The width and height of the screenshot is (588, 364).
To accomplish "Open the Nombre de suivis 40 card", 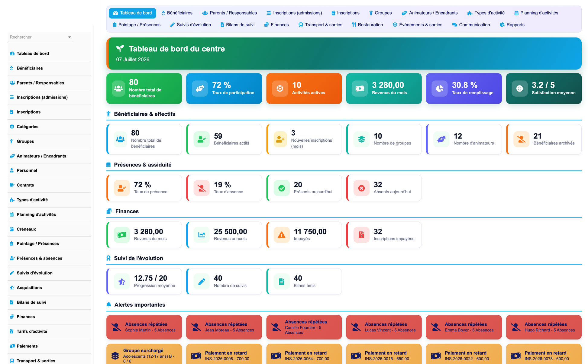I will pos(224,281).
